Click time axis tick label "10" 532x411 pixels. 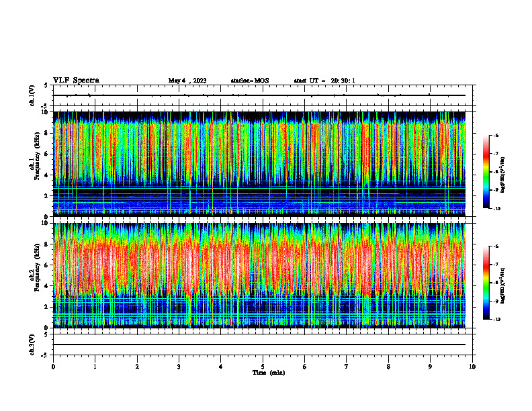pyautogui.click(x=472, y=367)
